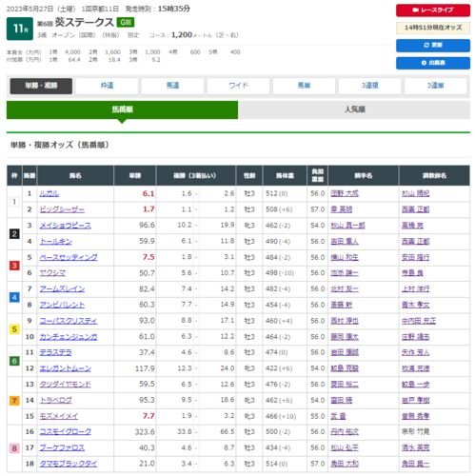Screen dimensions: 475x476
Task: Open trainer link in horse 9 row
Action: click(419, 321)
